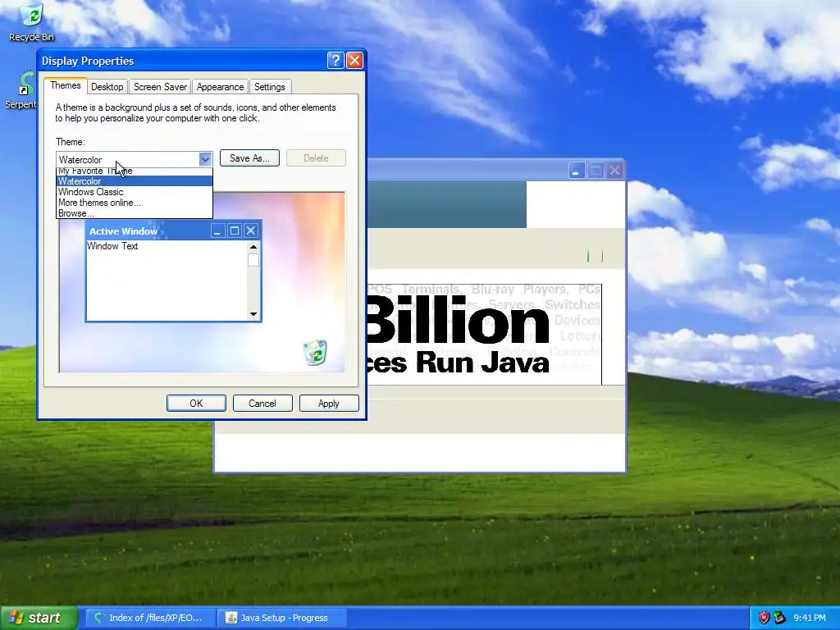Click the help question mark button in Display Properties
The image size is (840, 630).
(x=336, y=61)
